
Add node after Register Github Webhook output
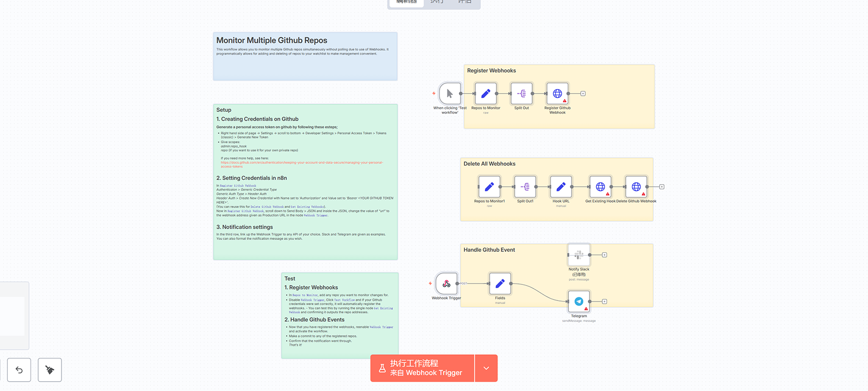tap(583, 94)
